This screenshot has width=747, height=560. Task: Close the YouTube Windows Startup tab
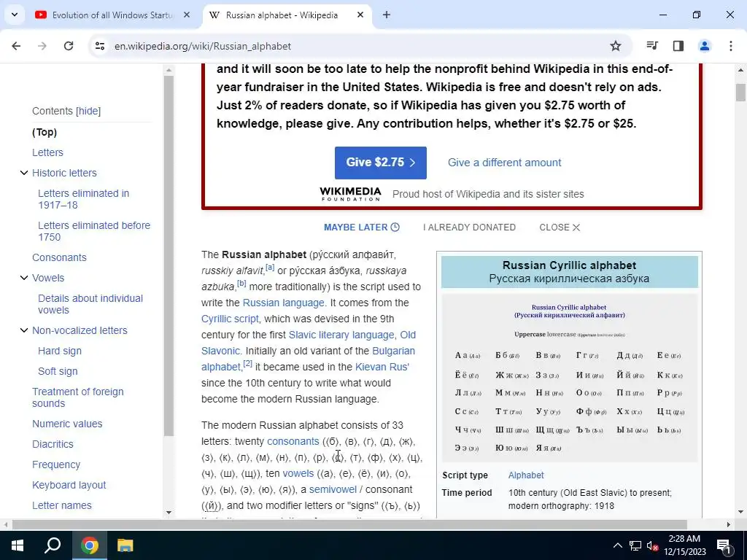[187, 15]
